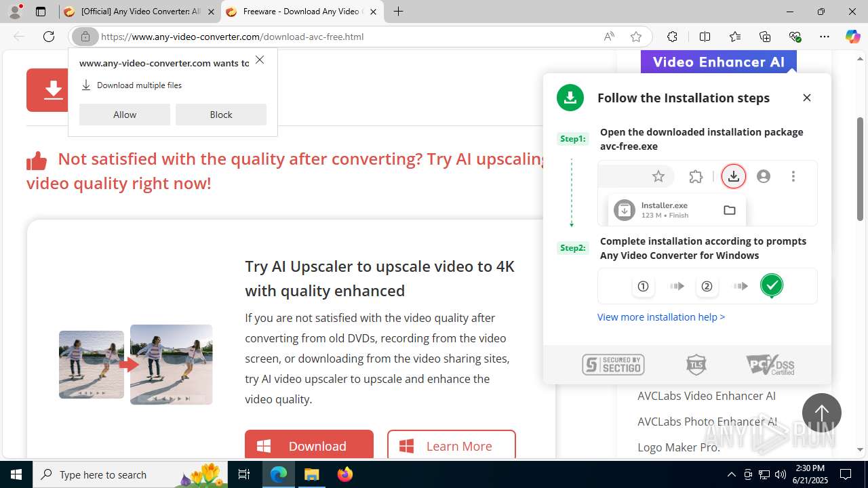This screenshot has width=868, height=488.
Task: Go back with the browser back arrow
Action: pyautogui.click(x=19, y=37)
